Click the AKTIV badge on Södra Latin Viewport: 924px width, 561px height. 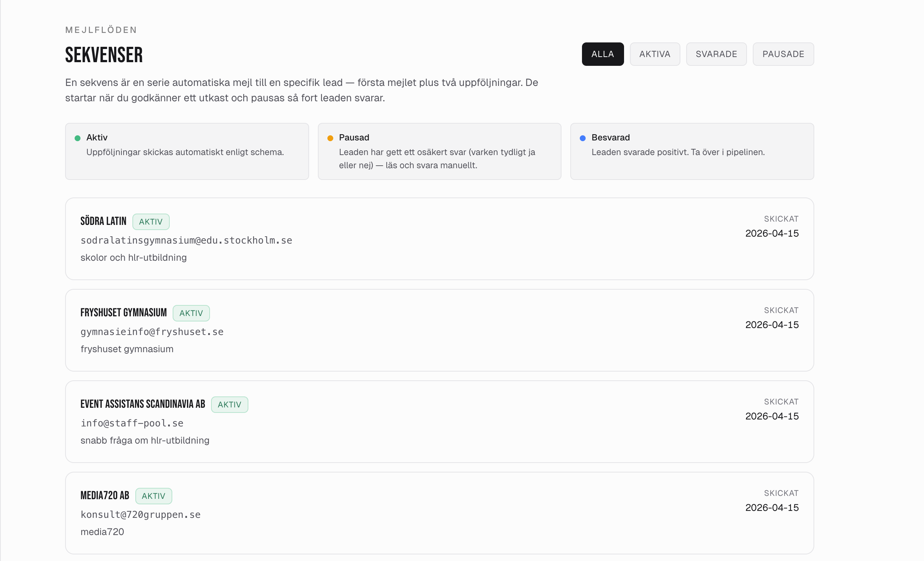[x=151, y=222]
